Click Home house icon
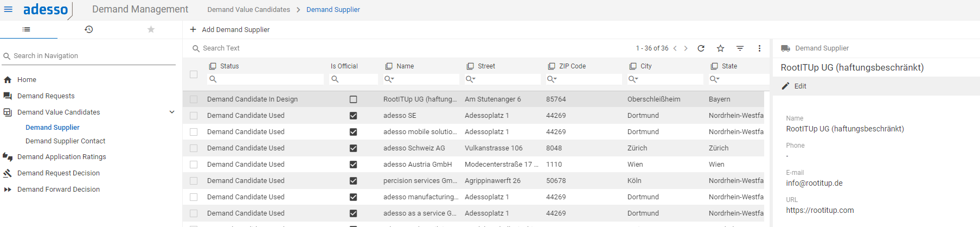This screenshot has height=227, width=980. click(x=8, y=79)
